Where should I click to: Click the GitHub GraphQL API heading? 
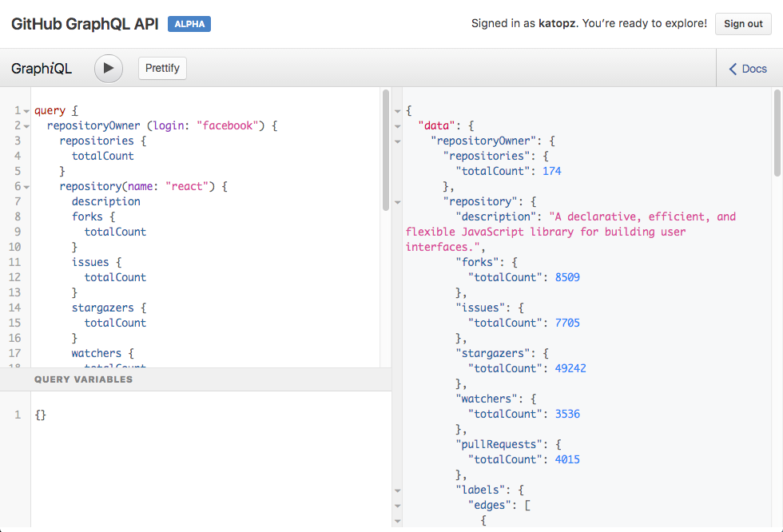point(84,24)
